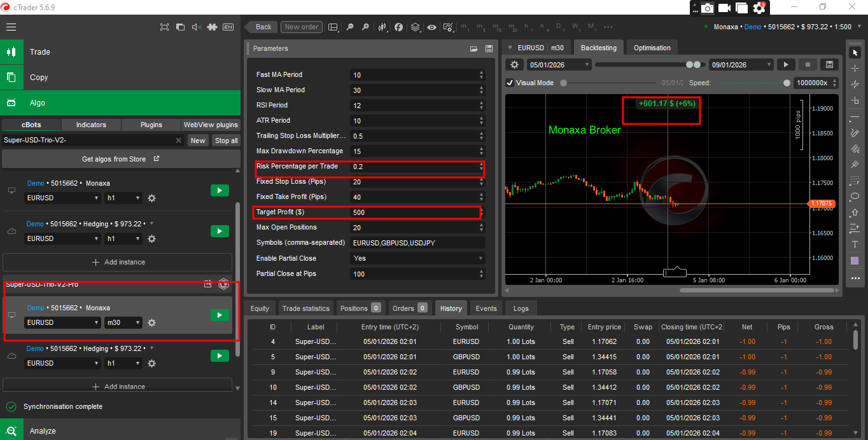Select the ellipse drawing tool
The width and height of the screenshot is (868, 440).
point(855,196)
